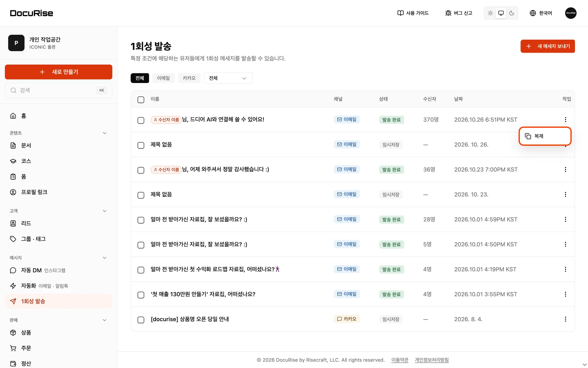Open the 개인정보처리방침 footer link
588x368 pixels.
pos(432,360)
